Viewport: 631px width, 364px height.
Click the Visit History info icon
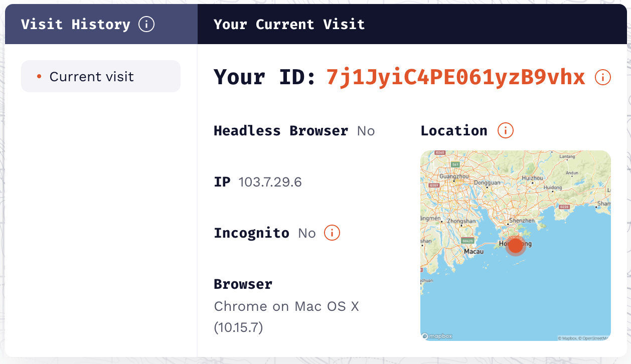[x=146, y=24]
